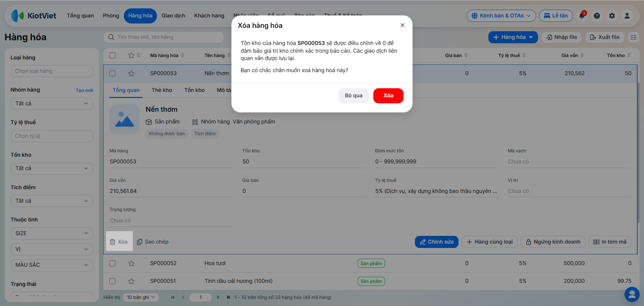The image size is (644, 306).
Task: Click Ngừng kinh doanh button
Action: click(553, 242)
